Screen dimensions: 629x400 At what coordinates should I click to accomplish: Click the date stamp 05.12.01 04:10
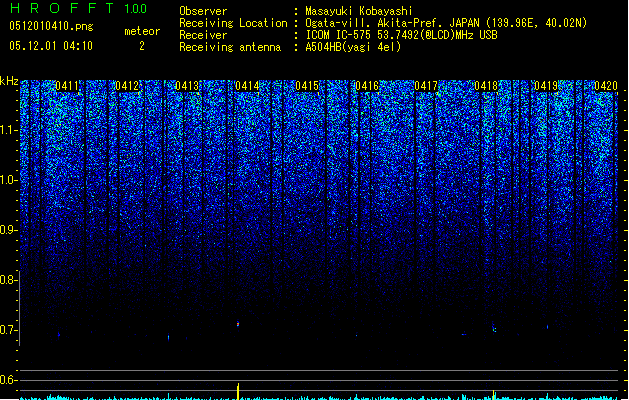click(51, 46)
